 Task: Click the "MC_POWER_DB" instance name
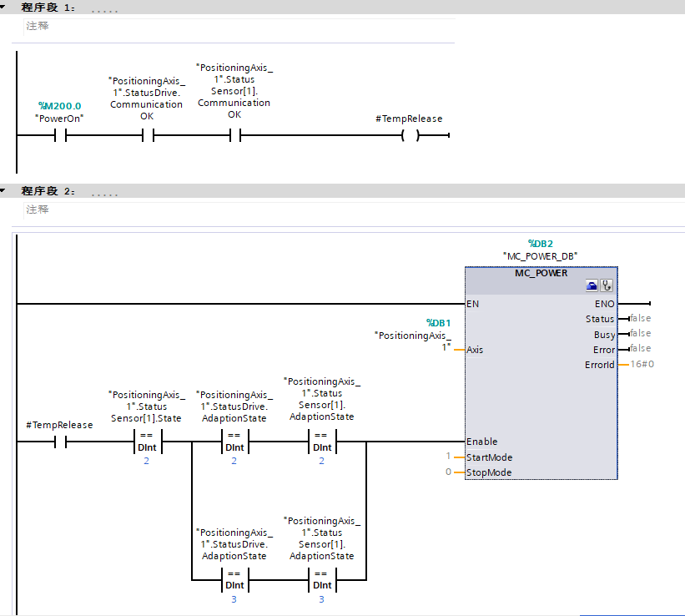click(540, 255)
